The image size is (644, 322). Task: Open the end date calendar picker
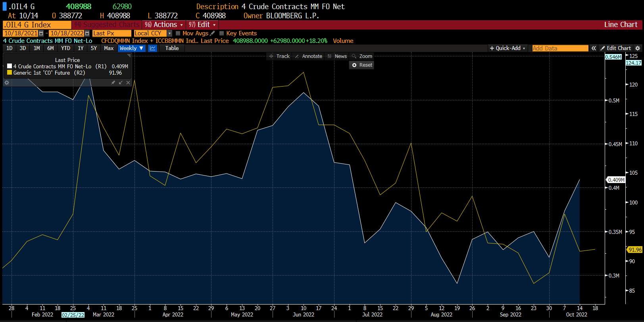coord(87,33)
